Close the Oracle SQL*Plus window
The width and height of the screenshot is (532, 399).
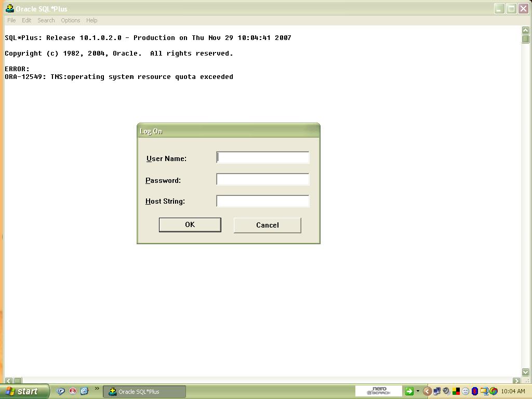click(x=524, y=9)
